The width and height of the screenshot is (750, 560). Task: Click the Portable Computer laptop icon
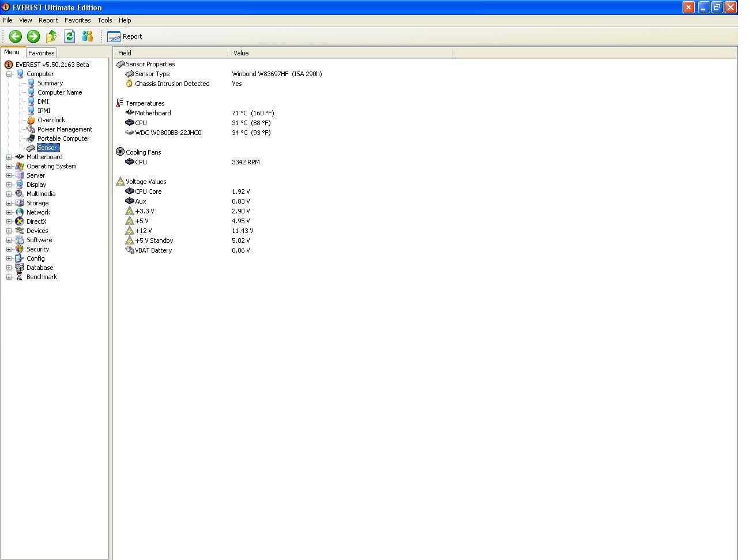(31, 138)
